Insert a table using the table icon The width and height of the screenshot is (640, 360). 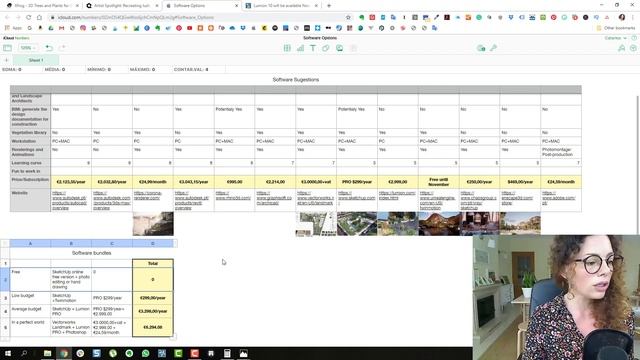(287, 48)
